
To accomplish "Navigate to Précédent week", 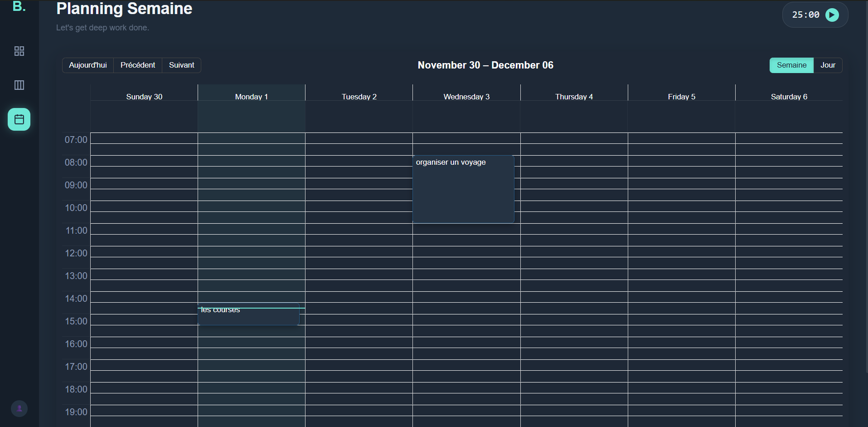I will pyautogui.click(x=138, y=65).
